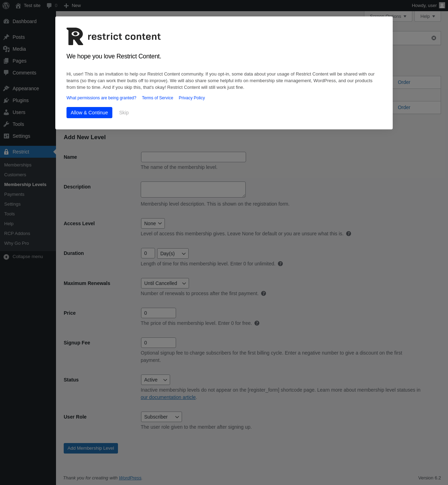
Task: Click the Howdy, user account text
Action: [424, 6]
